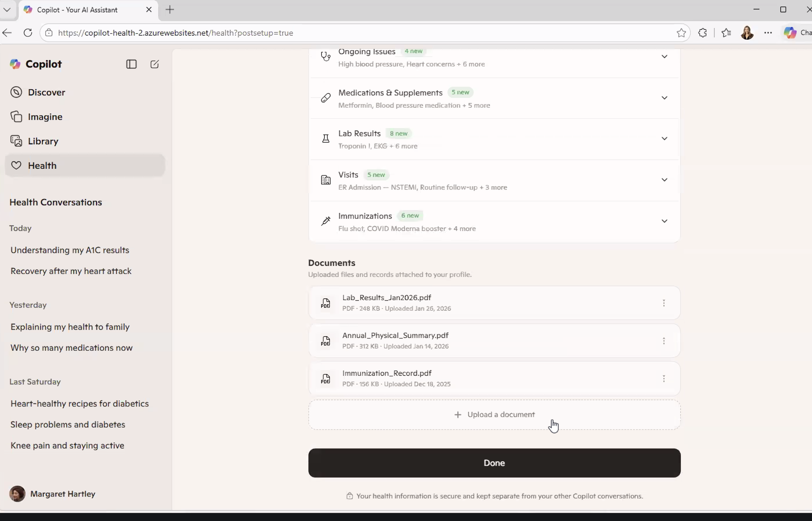Open options menu for Annual_Physical_Summary.pdf
This screenshot has width=812, height=521.
coord(663,341)
